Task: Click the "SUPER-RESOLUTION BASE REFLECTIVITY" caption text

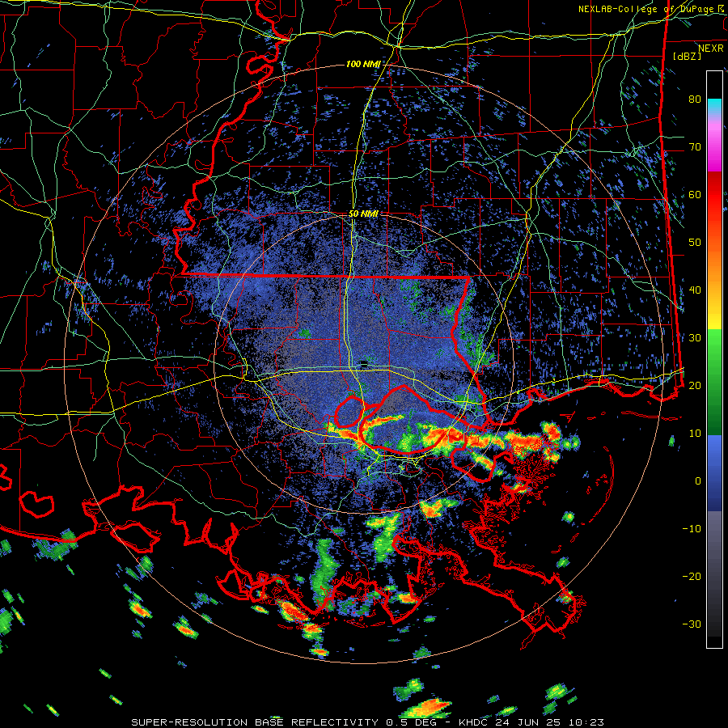Action: pyautogui.click(x=255, y=722)
